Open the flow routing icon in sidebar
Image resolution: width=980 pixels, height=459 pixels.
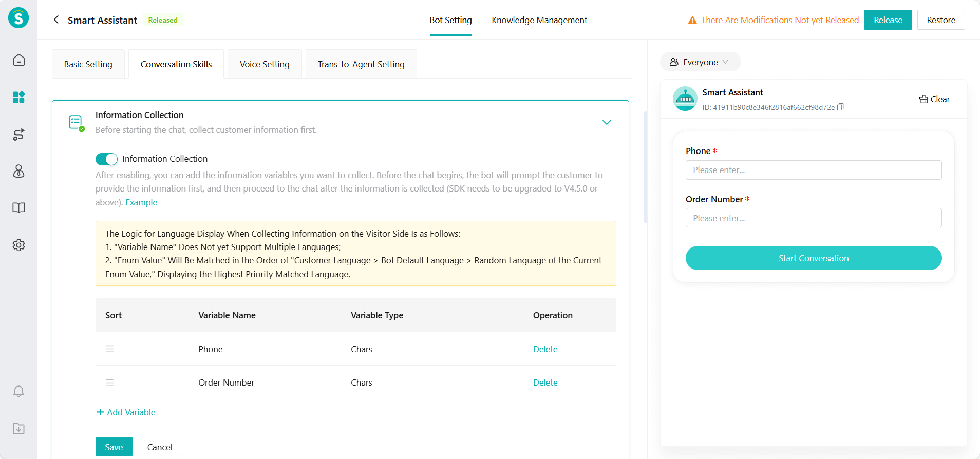(18, 135)
